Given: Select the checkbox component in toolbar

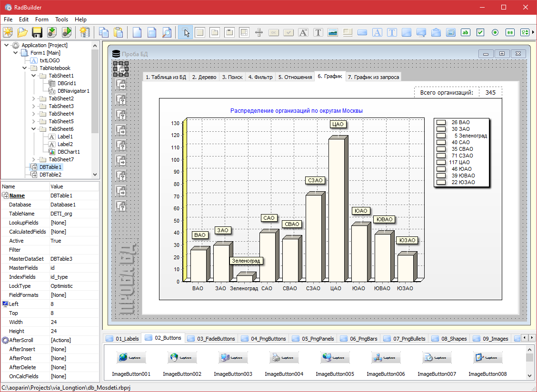Looking at the screenshot, I should (480, 32).
